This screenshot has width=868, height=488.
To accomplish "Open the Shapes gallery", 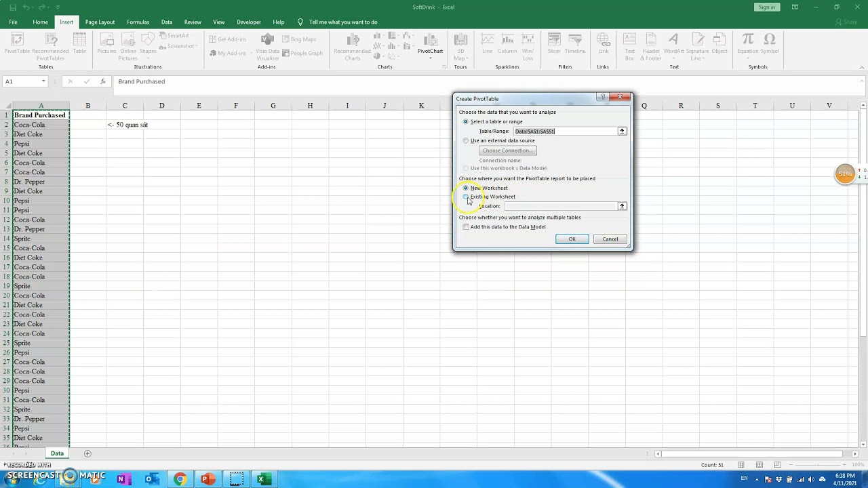I will coord(148,45).
